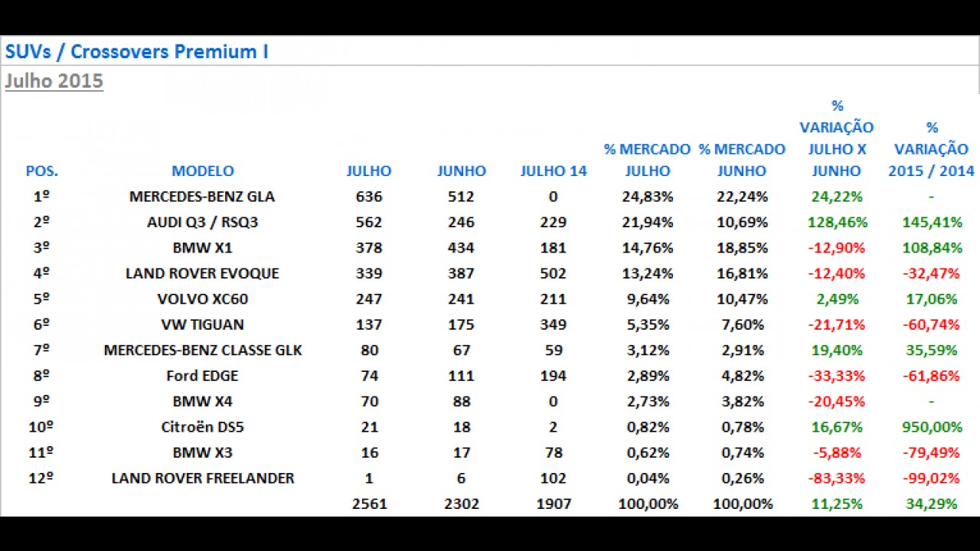Select the variation '-60,74%'
Image resolution: width=980 pixels, height=551 pixels.
coord(931,324)
